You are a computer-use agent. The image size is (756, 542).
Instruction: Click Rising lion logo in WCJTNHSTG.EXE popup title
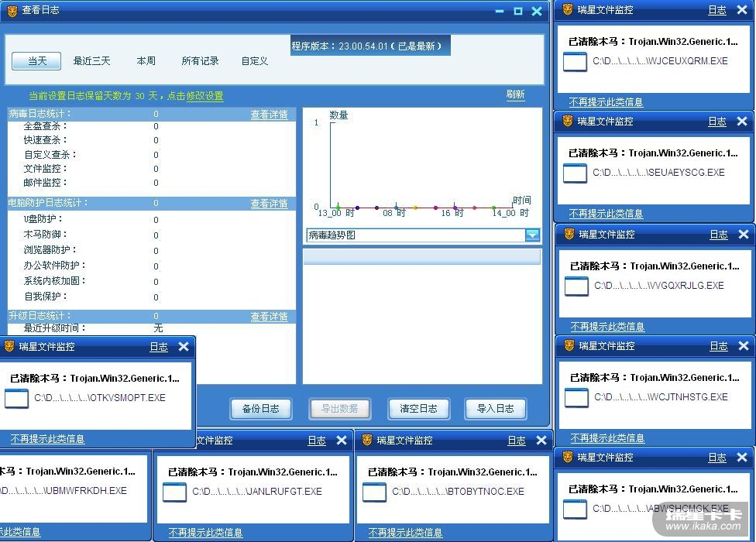coord(569,345)
